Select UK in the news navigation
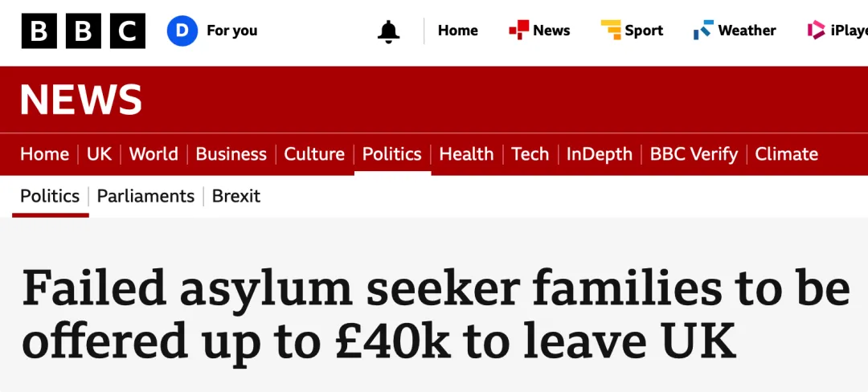Viewport: 868px width, 392px height. click(99, 154)
